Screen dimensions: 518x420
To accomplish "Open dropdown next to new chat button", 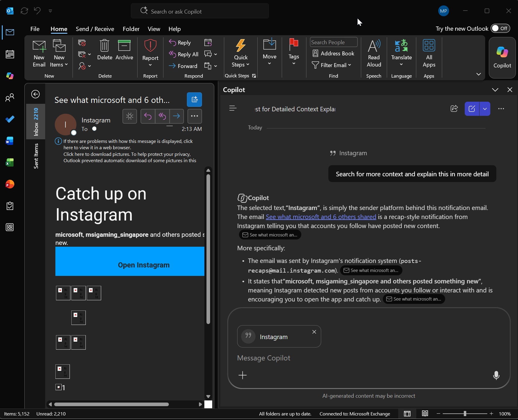I will point(485,109).
